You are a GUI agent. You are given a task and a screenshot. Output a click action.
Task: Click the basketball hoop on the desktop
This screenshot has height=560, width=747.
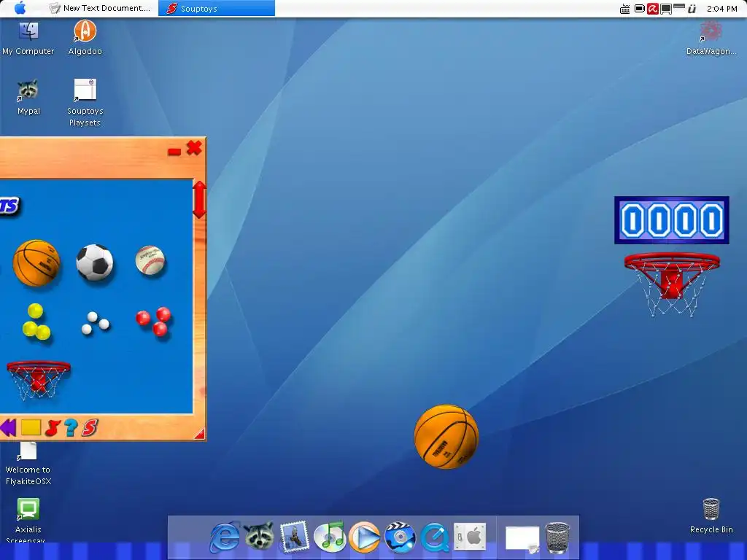[x=672, y=284]
